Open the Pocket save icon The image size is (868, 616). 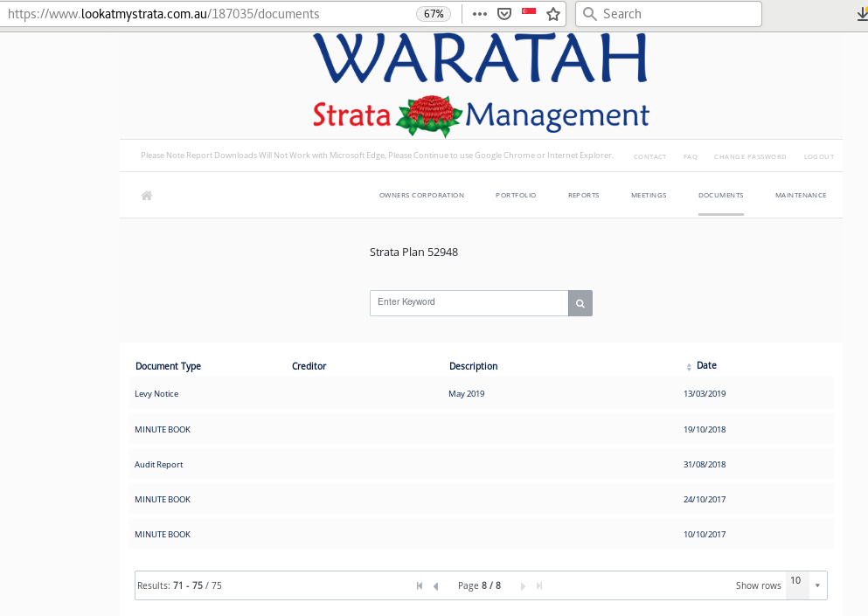504,14
